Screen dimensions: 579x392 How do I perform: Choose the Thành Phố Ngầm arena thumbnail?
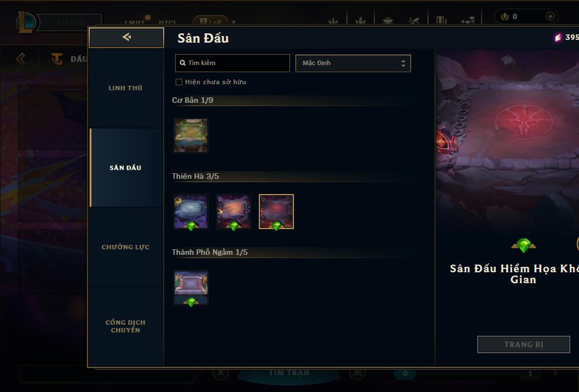point(191,288)
